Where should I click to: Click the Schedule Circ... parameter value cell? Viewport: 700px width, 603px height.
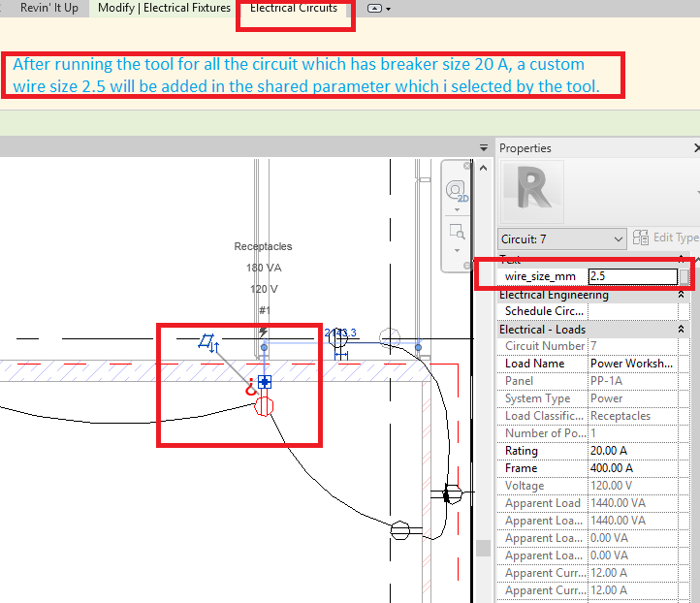pyautogui.click(x=632, y=311)
